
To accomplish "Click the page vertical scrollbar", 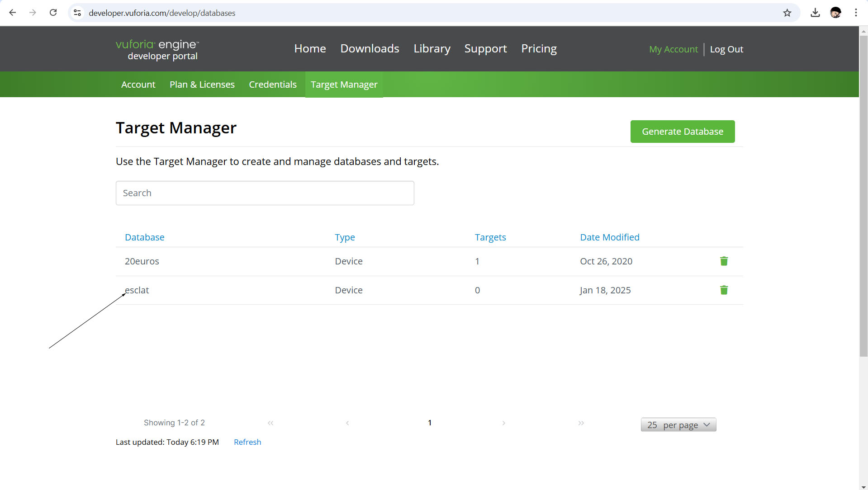I will tap(863, 194).
